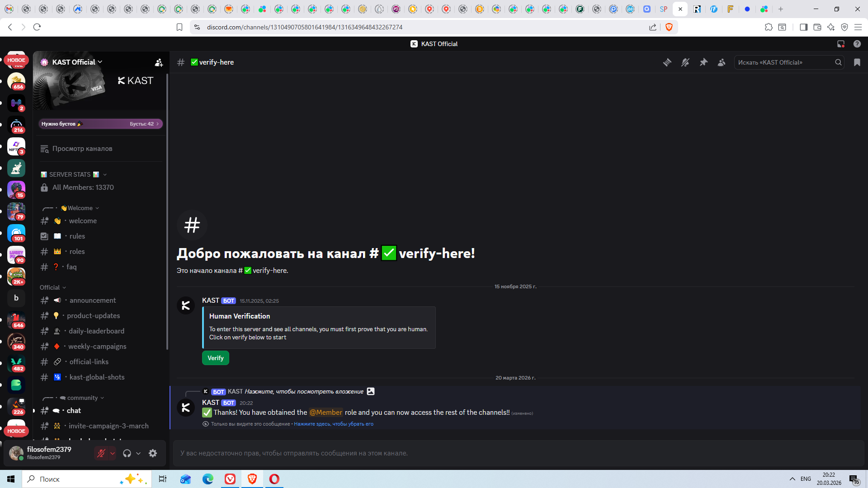
Task: Open Discord help question mark icon
Action: 857,44
